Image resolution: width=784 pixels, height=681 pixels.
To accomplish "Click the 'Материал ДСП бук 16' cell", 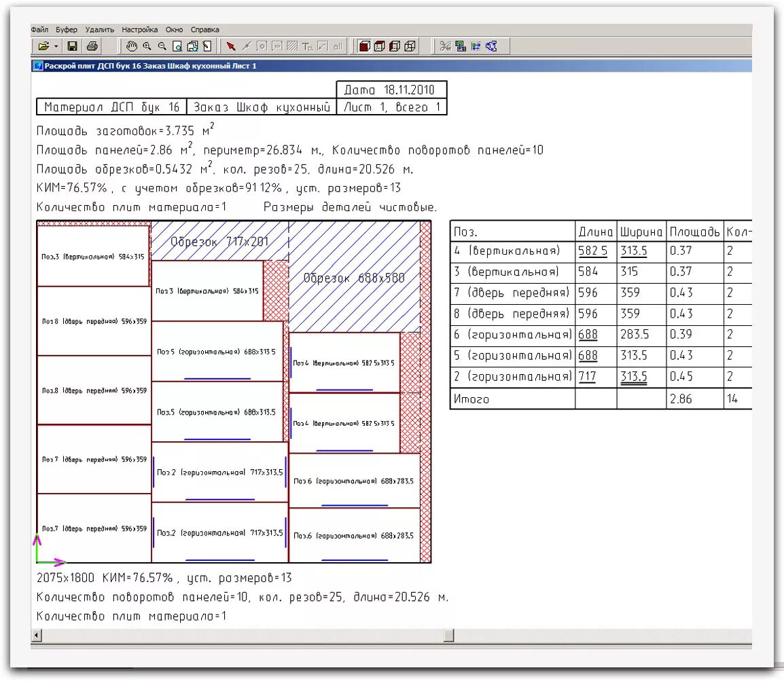I will pos(111,107).
